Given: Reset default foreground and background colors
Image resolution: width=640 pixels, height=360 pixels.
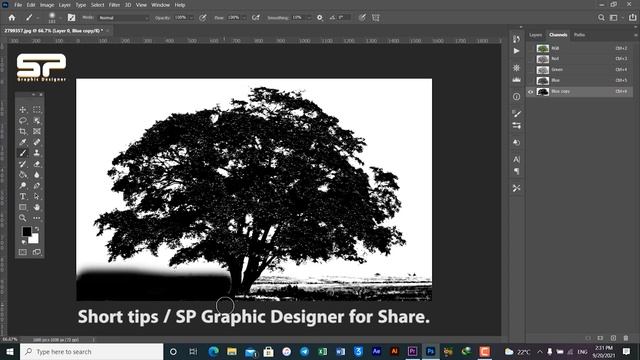Looking at the screenshot, I should [24, 242].
